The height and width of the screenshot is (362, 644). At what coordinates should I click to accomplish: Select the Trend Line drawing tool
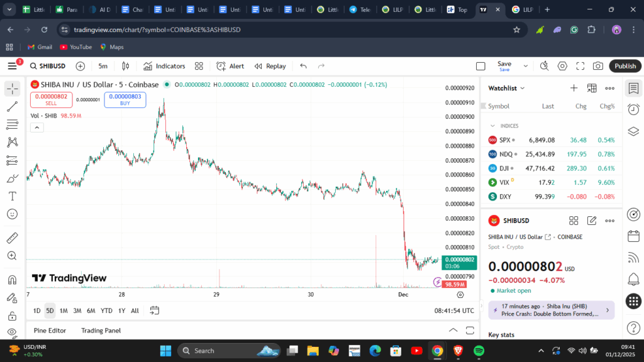pos(12,106)
